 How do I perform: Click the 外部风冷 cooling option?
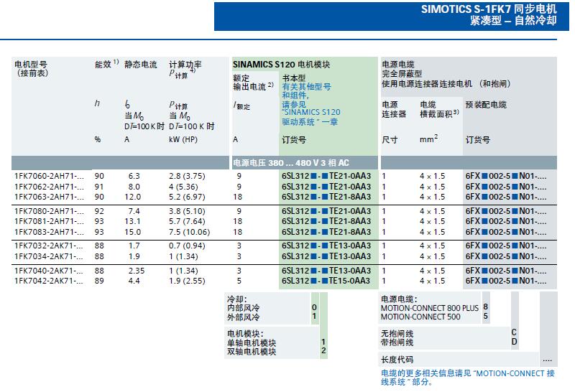pyautogui.click(x=244, y=316)
